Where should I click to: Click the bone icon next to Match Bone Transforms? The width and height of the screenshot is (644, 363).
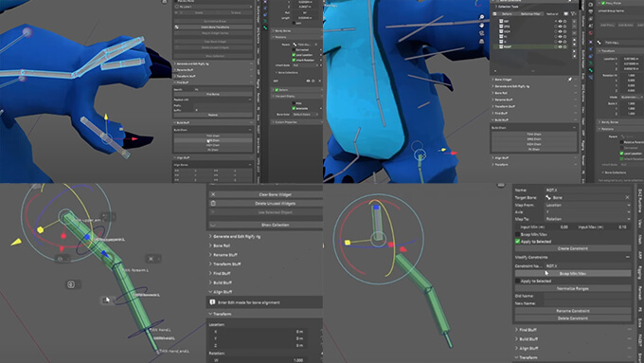point(176,27)
